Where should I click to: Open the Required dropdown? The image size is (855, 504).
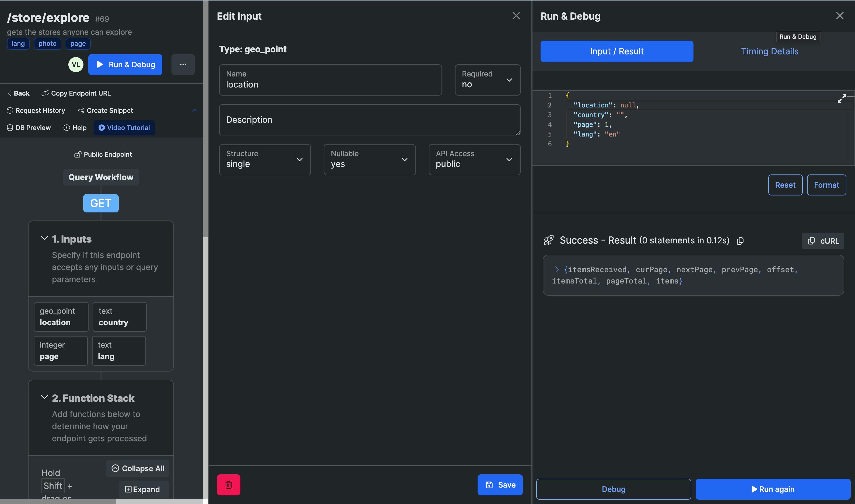pyautogui.click(x=488, y=80)
